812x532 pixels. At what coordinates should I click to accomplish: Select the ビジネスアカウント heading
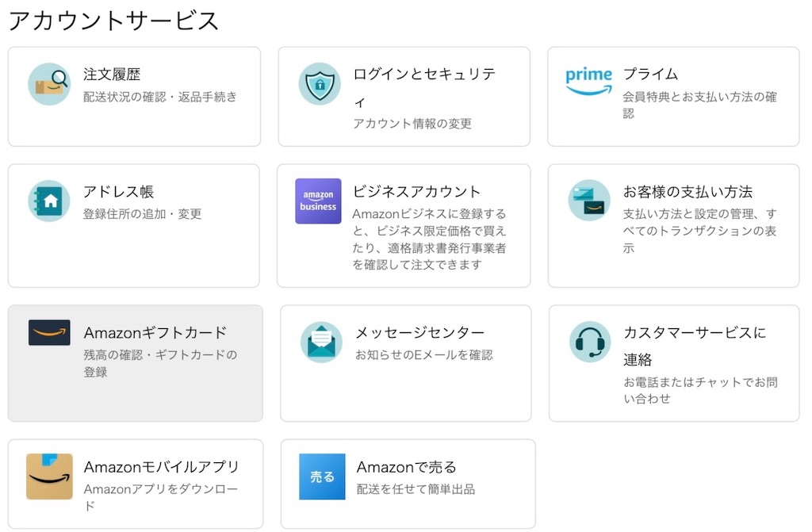416,192
